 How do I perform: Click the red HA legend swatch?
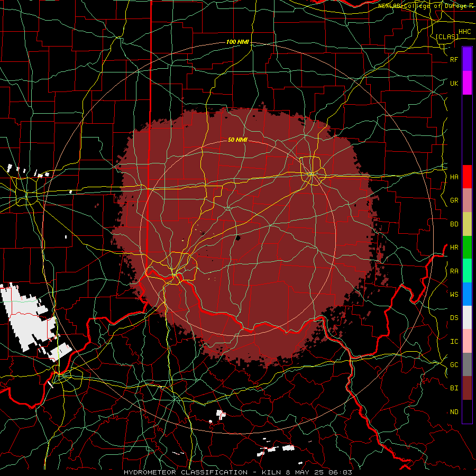click(x=467, y=177)
